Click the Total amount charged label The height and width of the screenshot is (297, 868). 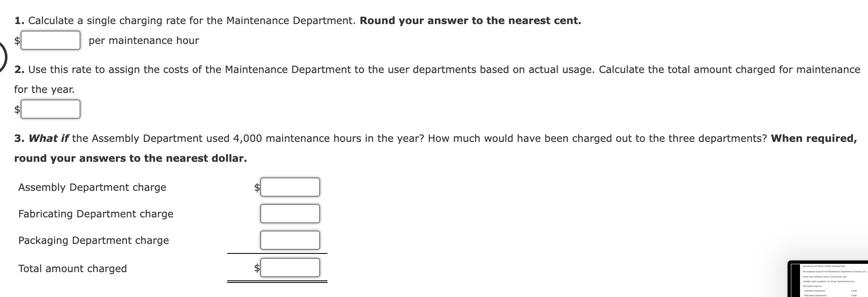tap(72, 268)
